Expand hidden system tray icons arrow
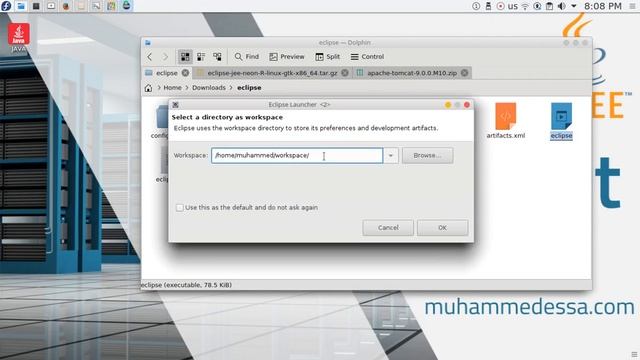This screenshot has width=640, height=360. coord(574,6)
